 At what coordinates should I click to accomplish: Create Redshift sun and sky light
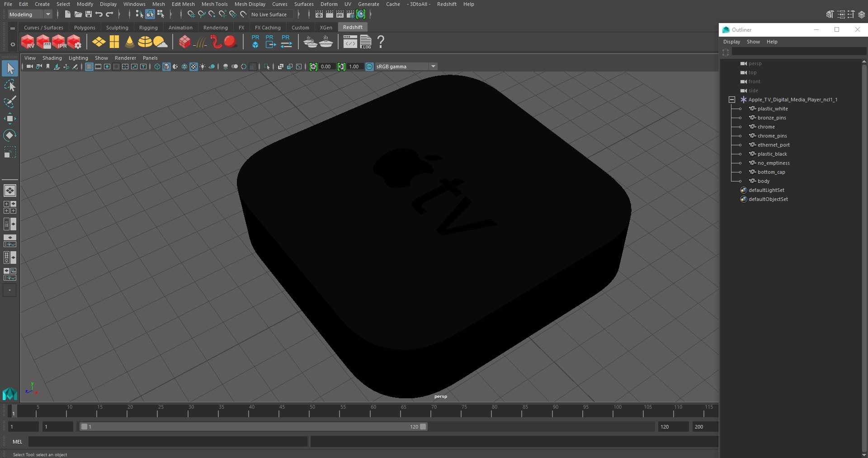160,42
